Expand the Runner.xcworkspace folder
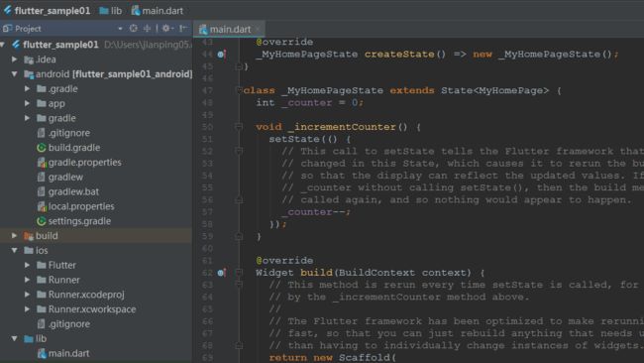644x363 pixels. coord(27,309)
